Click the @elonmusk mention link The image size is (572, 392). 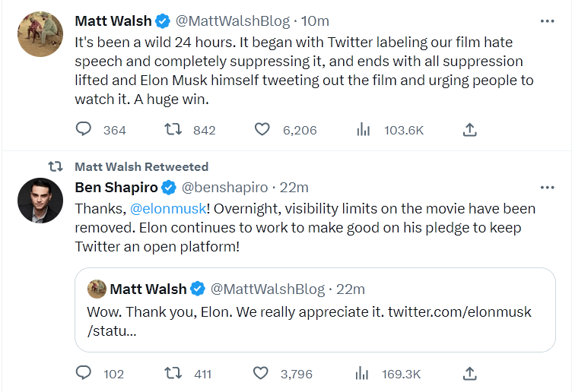point(168,208)
